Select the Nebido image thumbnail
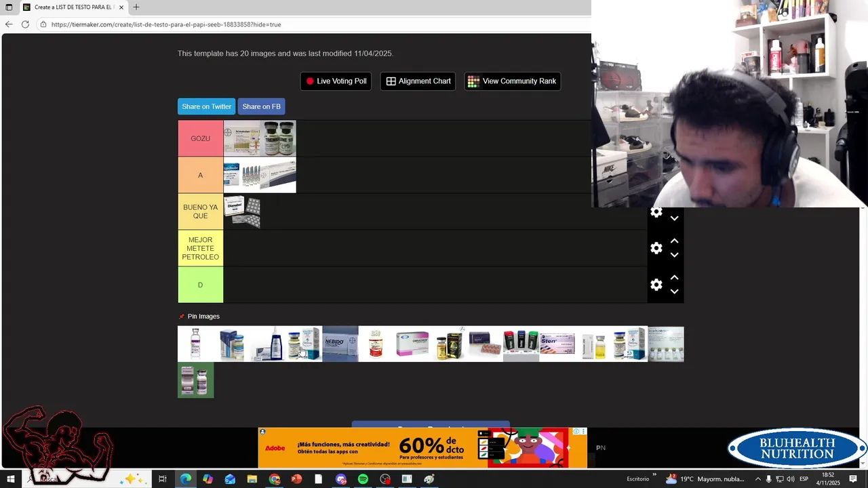The height and width of the screenshot is (488, 868). pos(340,344)
